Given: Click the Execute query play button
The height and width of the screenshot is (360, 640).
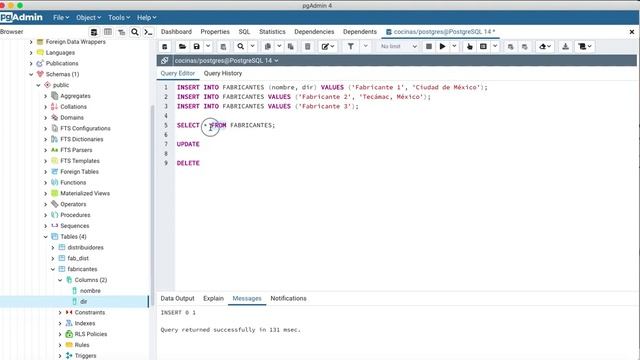Looking at the screenshot, I should (x=442, y=47).
